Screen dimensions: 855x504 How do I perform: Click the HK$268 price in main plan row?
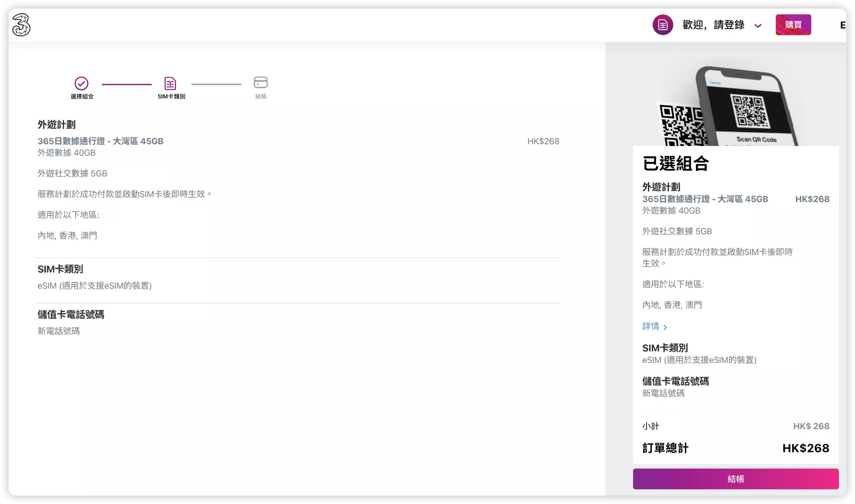543,141
